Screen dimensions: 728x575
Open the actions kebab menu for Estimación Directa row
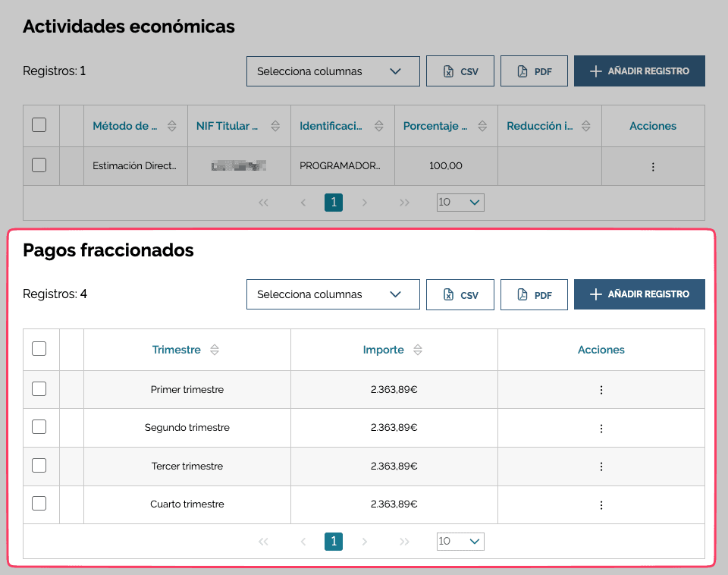coord(653,165)
